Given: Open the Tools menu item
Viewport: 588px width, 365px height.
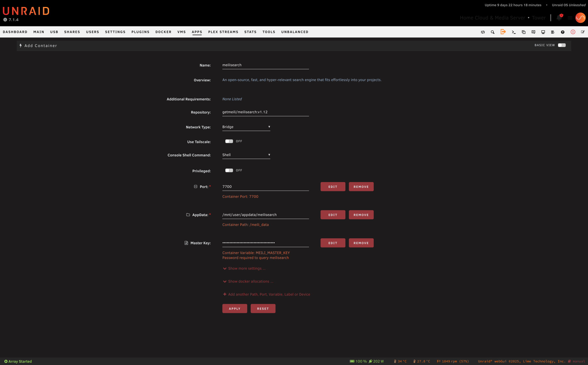Looking at the screenshot, I should point(269,32).
